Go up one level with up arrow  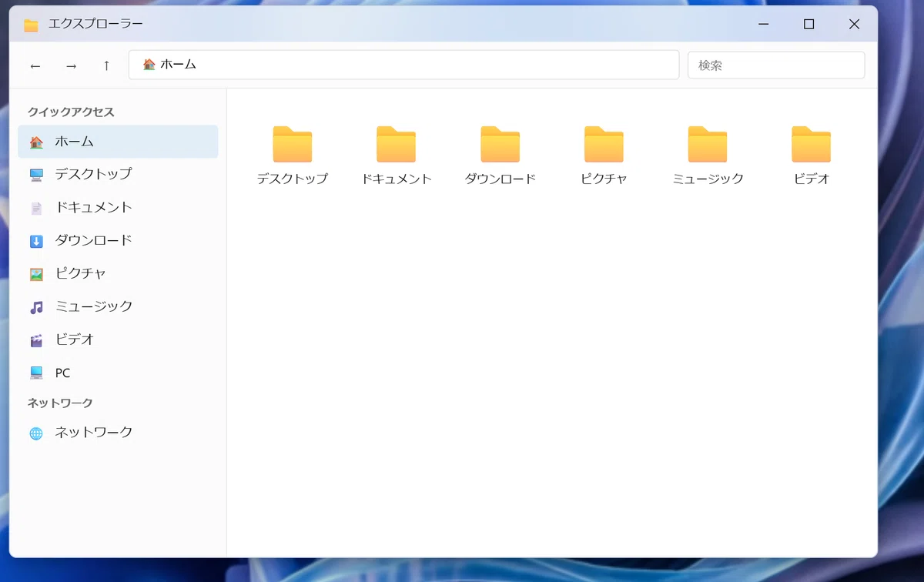[x=106, y=65]
